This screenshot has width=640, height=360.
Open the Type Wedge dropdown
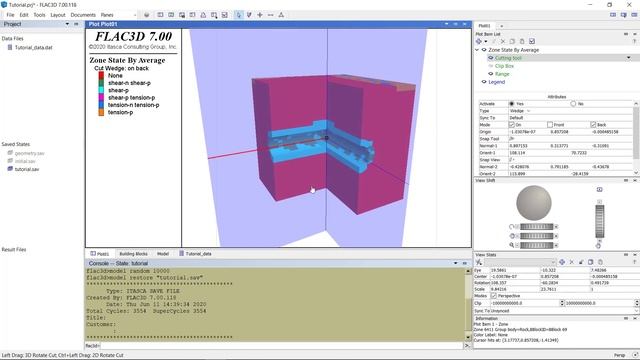tap(520, 111)
